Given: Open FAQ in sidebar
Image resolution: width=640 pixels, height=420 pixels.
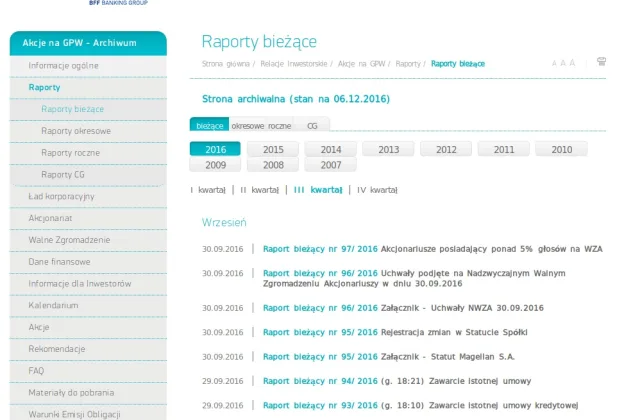Looking at the screenshot, I should pos(88,371).
